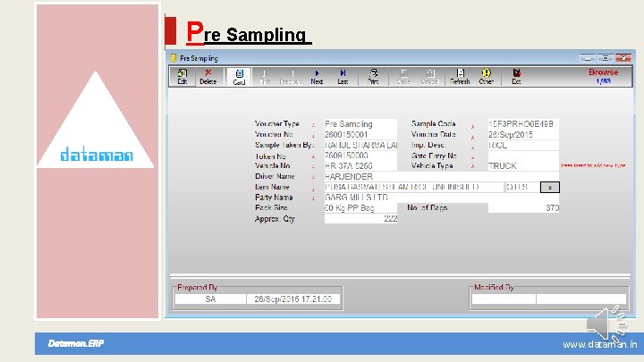Open the Other options icon
The image size is (644, 362).
487,77
